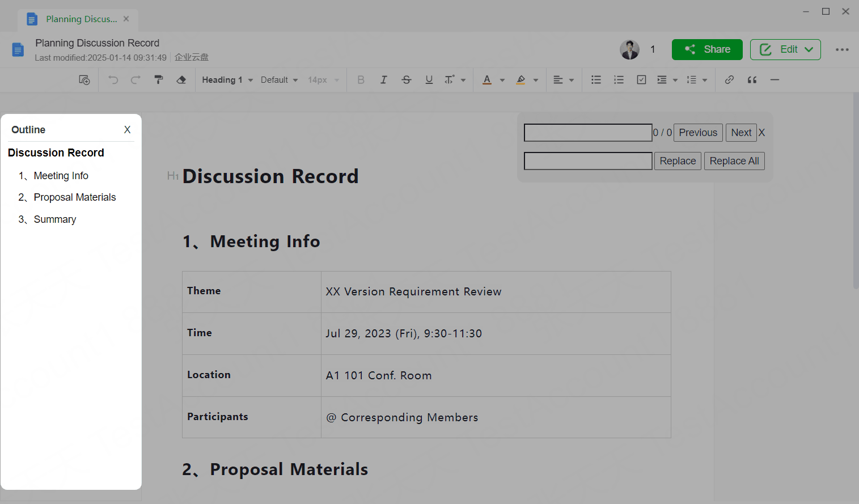Viewport: 859px width, 504px height.
Task: Insert a hyperlink with link icon
Action: [730, 80]
